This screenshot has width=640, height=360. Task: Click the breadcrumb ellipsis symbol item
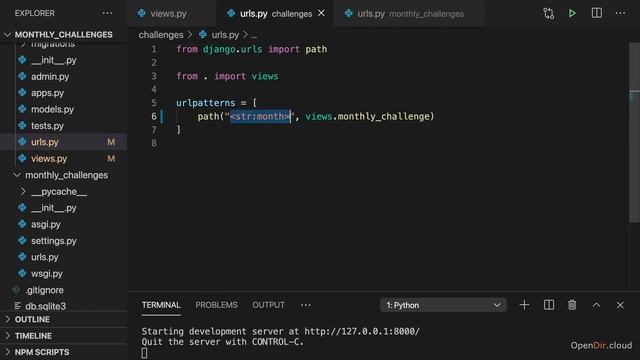click(254, 36)
